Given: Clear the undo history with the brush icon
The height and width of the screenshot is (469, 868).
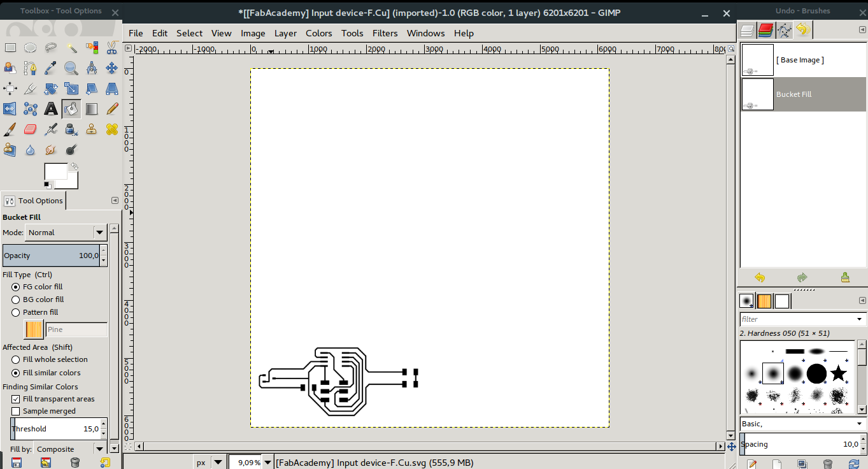Looking at the screenshot, I should point(845,277).
